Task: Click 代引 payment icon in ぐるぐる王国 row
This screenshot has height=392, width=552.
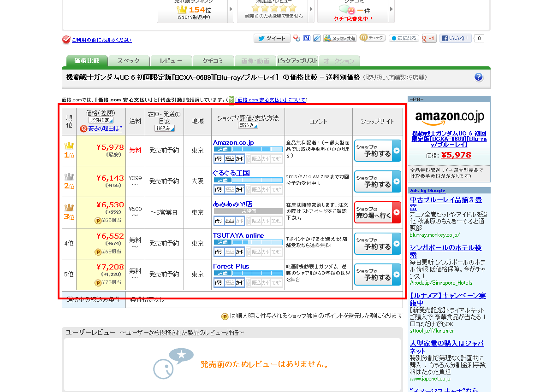Action: (219, 190)
